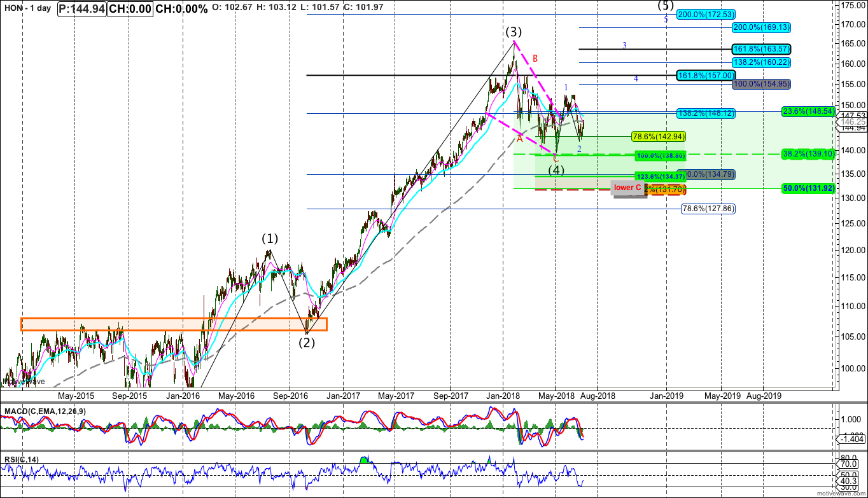
Task: Select the P:144.94 price box
Action: pos(81,9)
